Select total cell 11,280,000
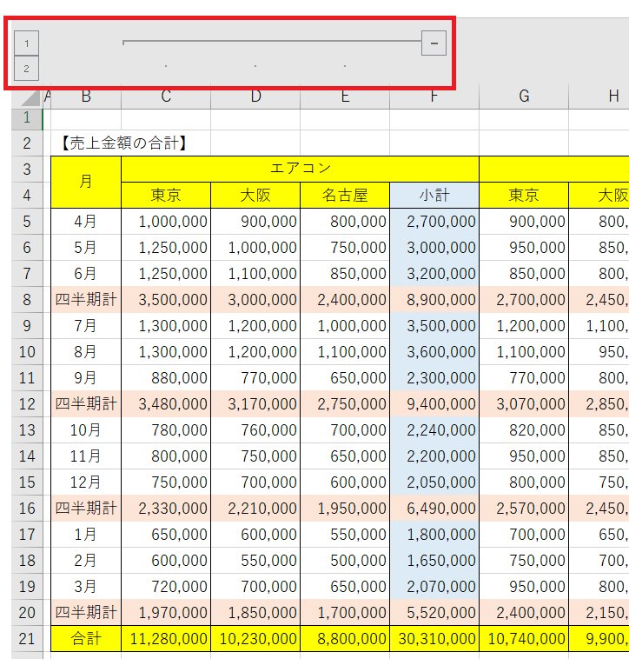Viewport: 629px width, 672px height. [166, 639]
